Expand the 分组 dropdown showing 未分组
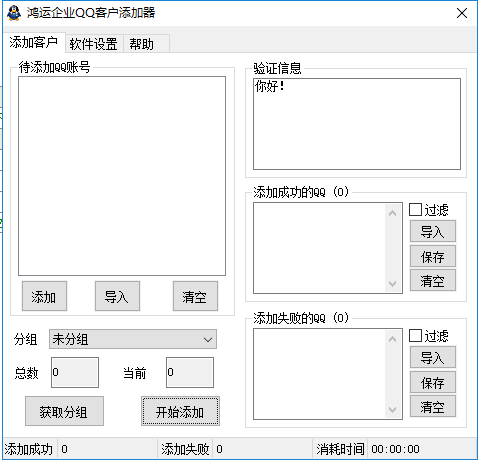The height and width of the screenshot is (462, 480). point(133,339)
